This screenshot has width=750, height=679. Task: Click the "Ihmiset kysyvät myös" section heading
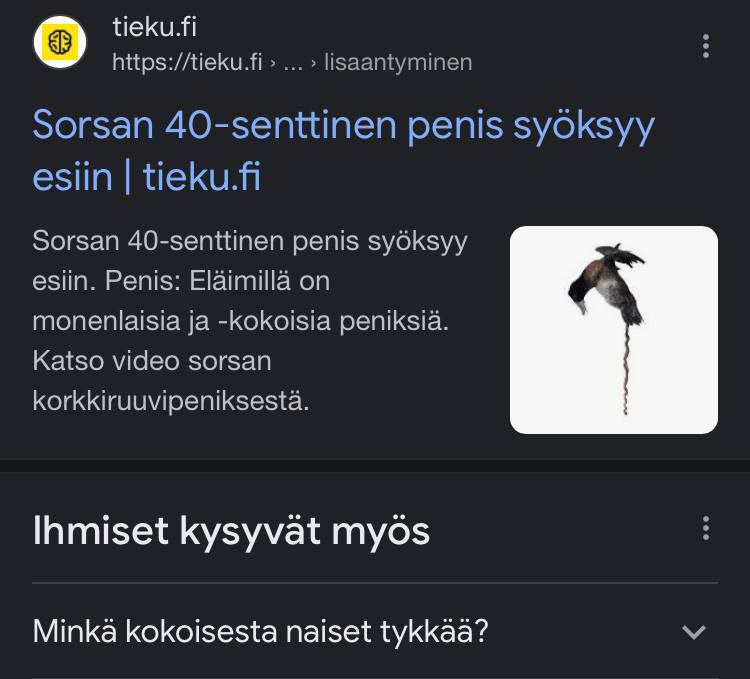point(231,530)
